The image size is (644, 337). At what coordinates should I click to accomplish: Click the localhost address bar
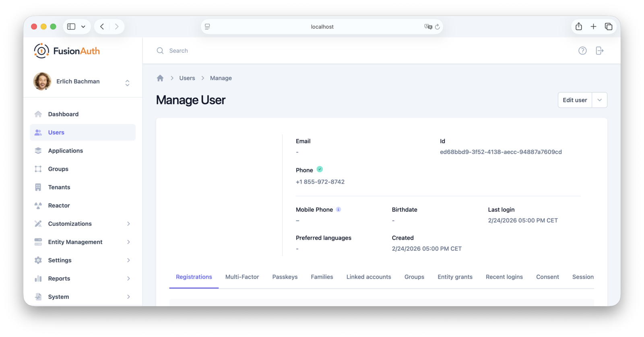pos(322,27)
